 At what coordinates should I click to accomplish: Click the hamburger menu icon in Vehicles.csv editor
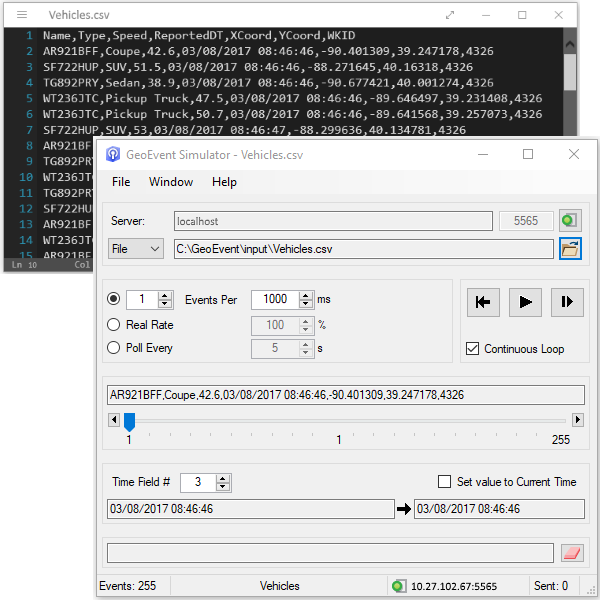coord(23,15)
